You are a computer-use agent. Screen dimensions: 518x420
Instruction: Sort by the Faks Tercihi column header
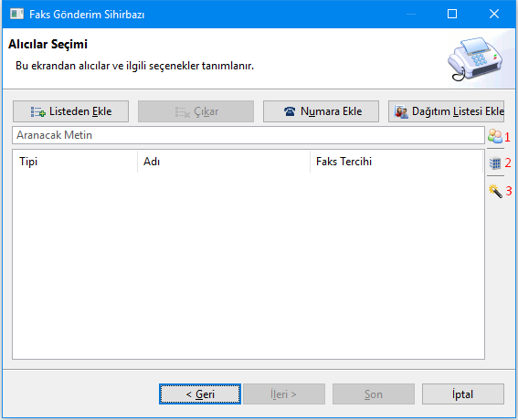396,162
